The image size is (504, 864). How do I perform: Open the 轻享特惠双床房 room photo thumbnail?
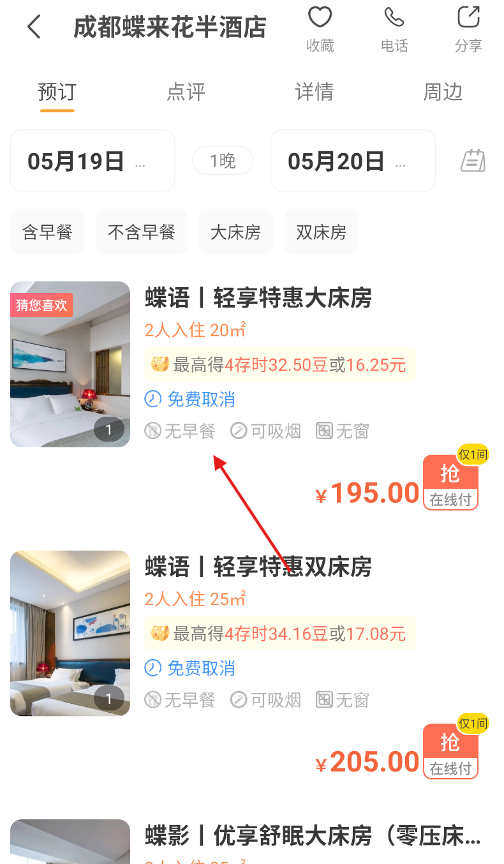point(70,633)
